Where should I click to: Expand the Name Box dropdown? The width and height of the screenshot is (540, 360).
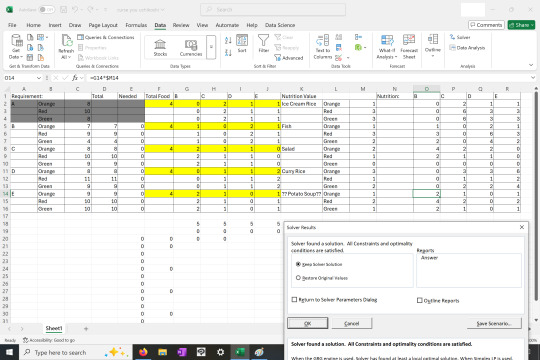pos(39,78)
